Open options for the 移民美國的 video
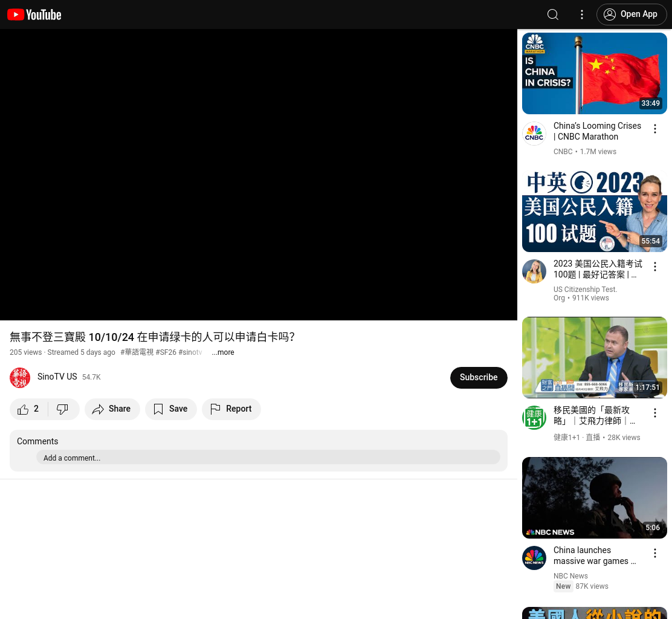 click(655, 413)
